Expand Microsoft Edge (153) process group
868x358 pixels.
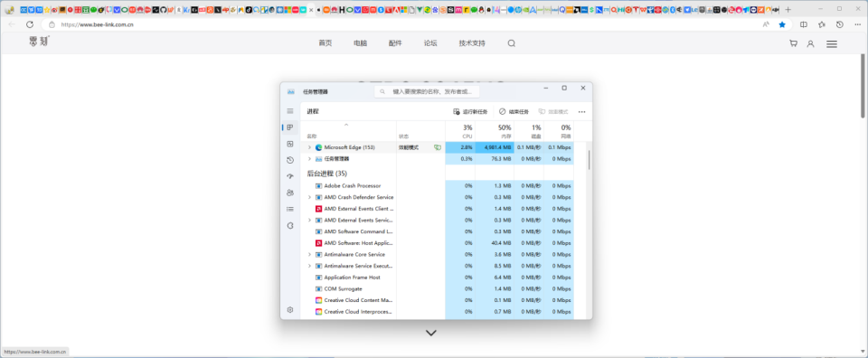(x=309, y=147)
